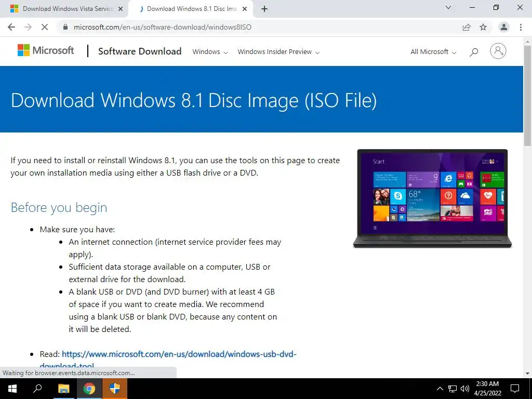This screenshot has height=399, width=532.
Task: Click the address bar URL
Action: (163, 27)
